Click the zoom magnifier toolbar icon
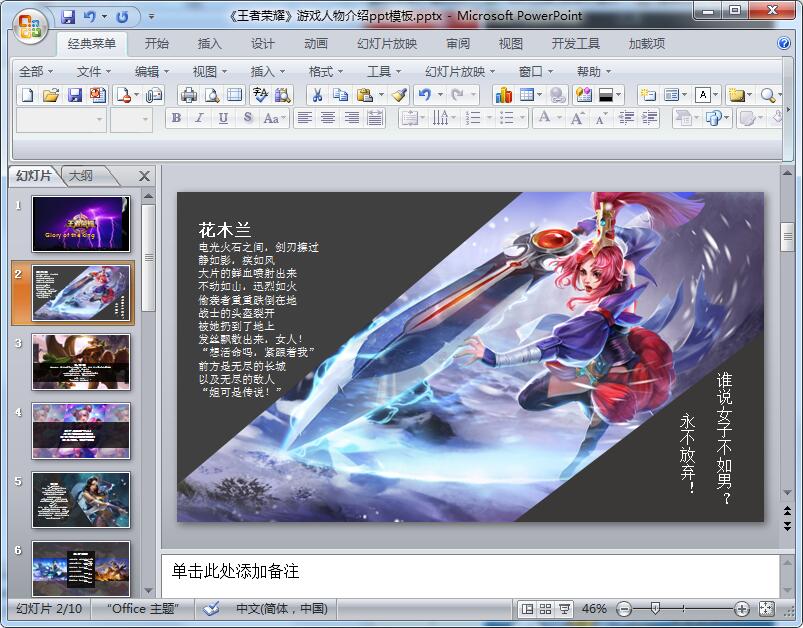The height and width of the screenshot is (628, 803). pyautogui.click(x=767, y=95)
